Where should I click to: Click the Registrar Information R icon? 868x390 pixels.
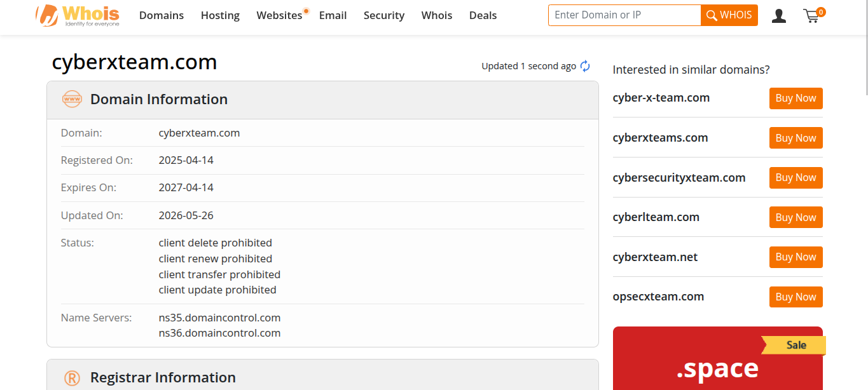coord(72,378)
